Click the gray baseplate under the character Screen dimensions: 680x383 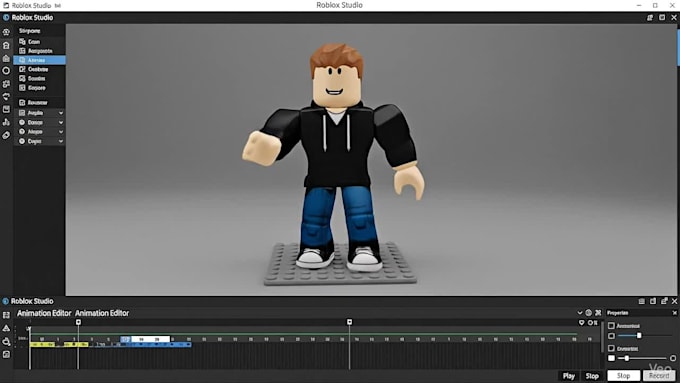340,265
